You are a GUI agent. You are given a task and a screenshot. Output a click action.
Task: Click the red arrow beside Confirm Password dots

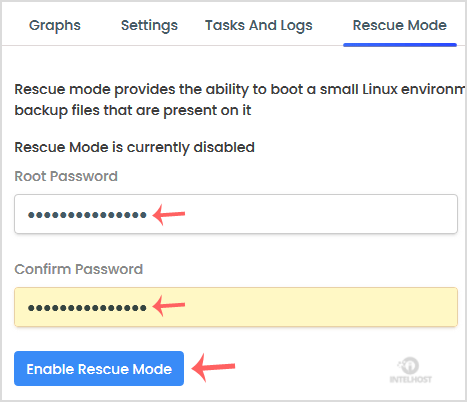(x=169, y=305)
